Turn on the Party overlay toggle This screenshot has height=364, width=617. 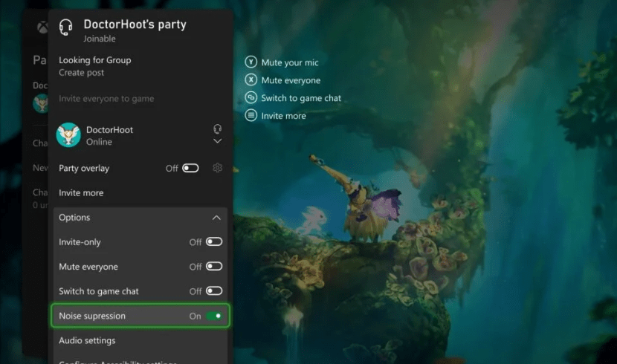coord(191,169)
